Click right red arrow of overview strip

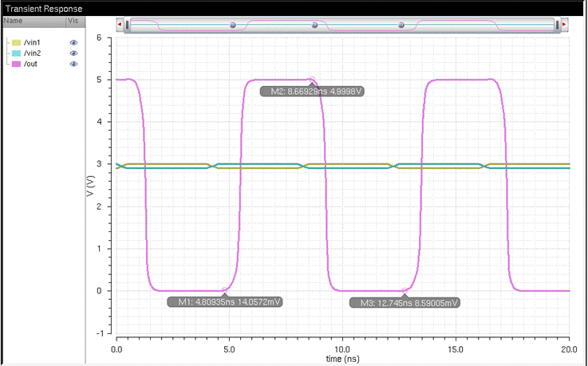(563, 25)
